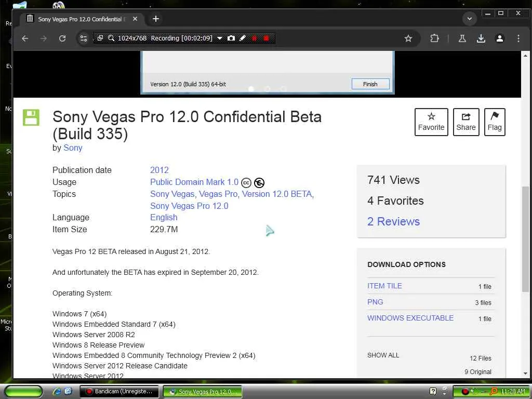Bookmark this page with the star icon
532x399 pixels.
coord(408,38)
